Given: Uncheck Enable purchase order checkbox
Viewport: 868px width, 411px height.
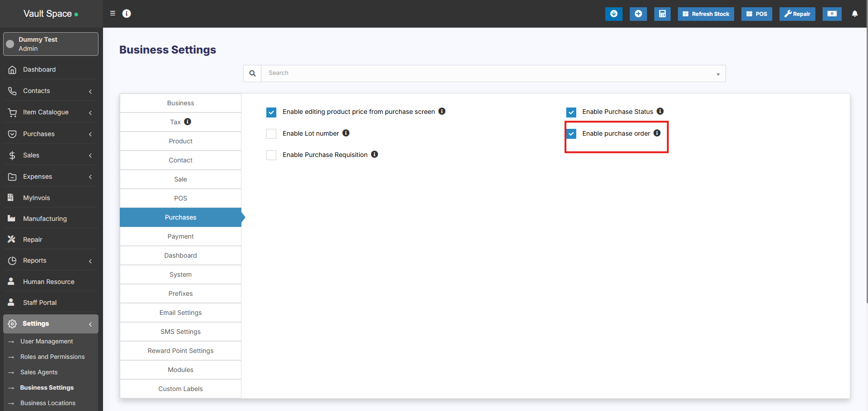Looking at the screenshot, I should pyautogui.click(x=571, y=134).
